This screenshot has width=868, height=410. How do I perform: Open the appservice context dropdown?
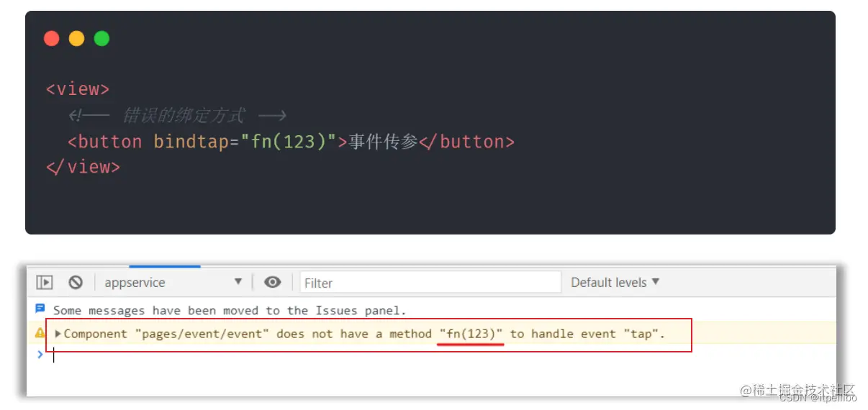coord(173,283)
